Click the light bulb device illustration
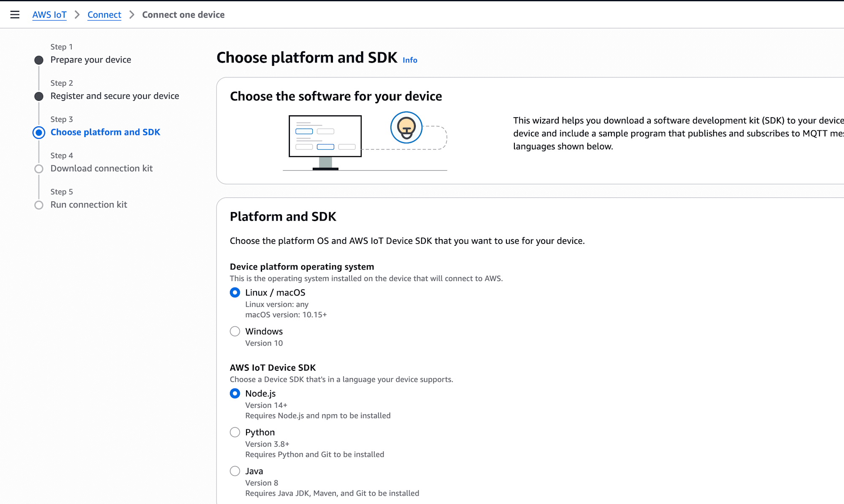Image resolution: width=844 pixels, height=504 pixels. (406, 127)
